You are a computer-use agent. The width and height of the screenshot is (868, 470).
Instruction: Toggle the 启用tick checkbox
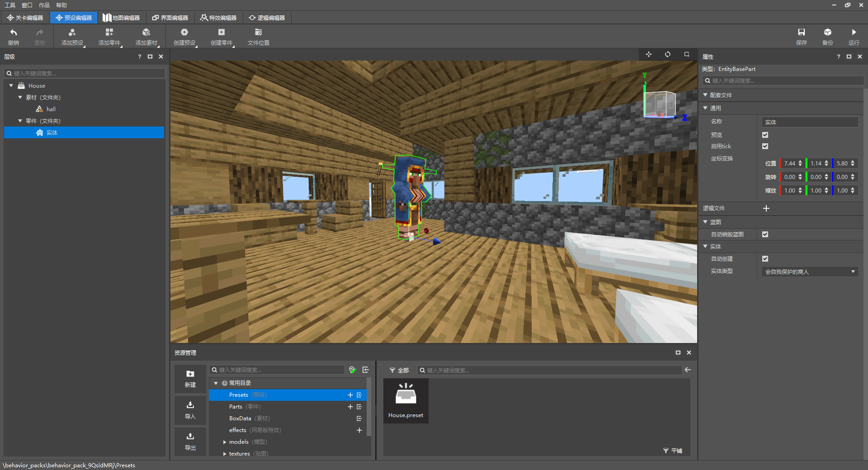click(x=765, y=146)
